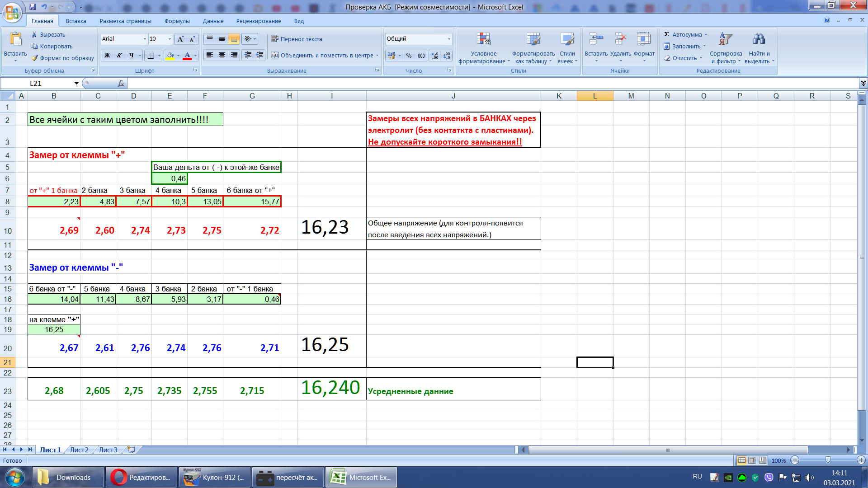Image resolution: width=868 pixels, height=488 pixels.
Task: Click the Conditional Formatting icon
Action: pos(483,40)
